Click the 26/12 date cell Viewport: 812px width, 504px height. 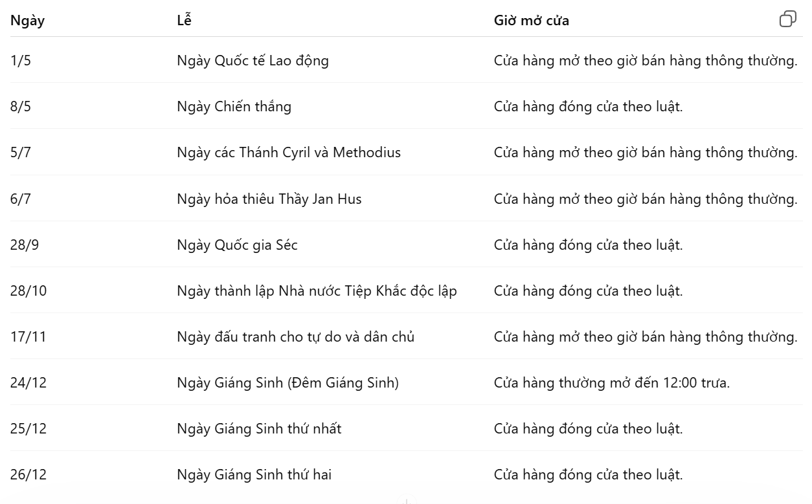click(x=28, y=475)
